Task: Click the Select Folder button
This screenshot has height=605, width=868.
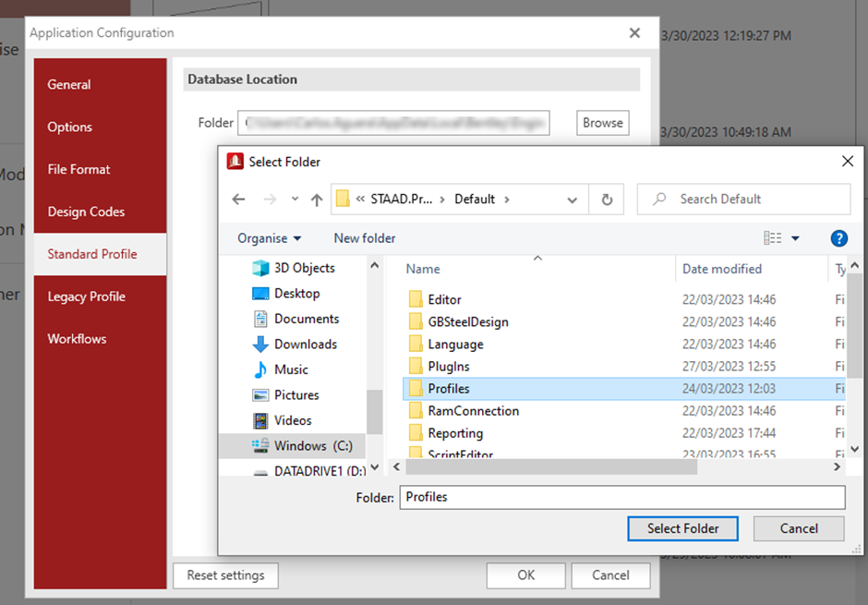Action: click(x=682, y=528)
